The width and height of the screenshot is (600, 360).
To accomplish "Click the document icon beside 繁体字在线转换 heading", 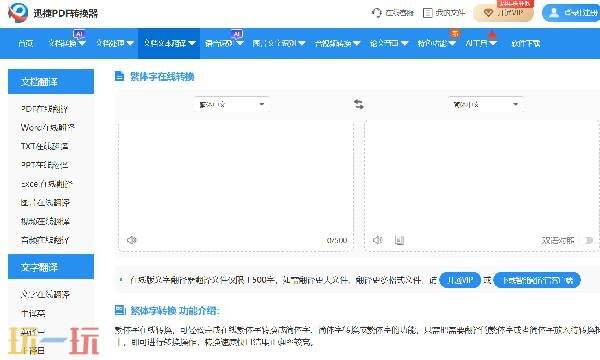I will point(119,76).
